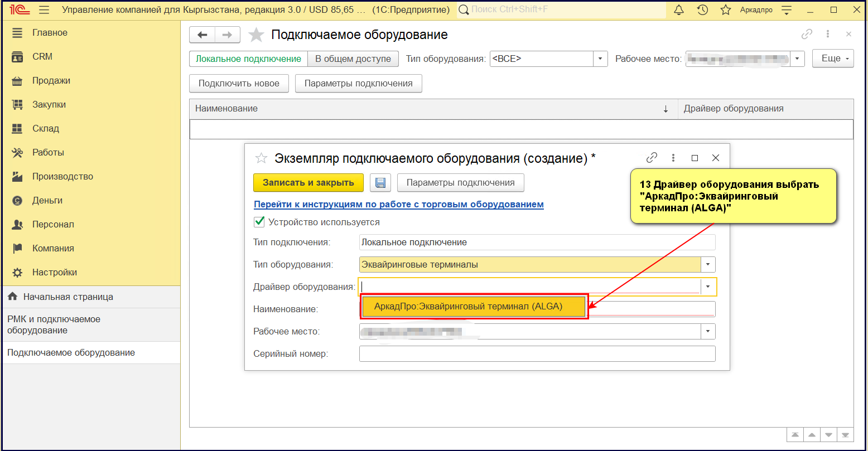Screen dimensions: 868x451
Task: Expand Рабочее место filter dropdown at top
Action: point(797,59)
